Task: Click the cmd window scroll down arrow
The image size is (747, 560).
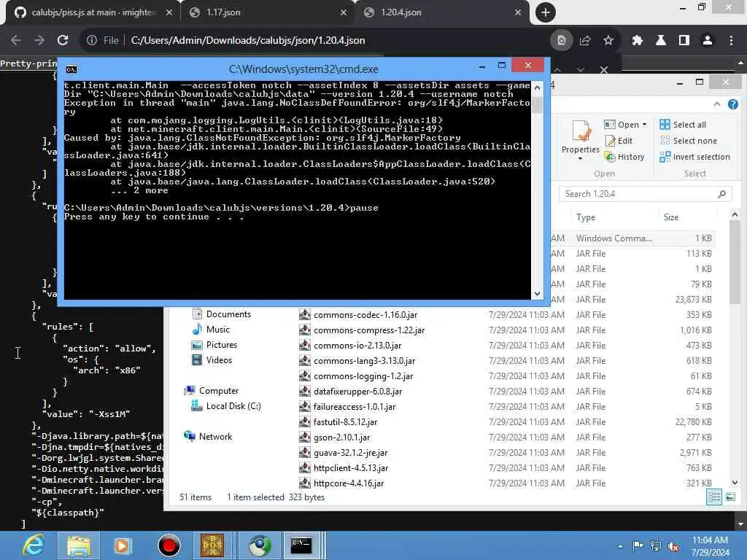Action: click(x=538, y=293)
